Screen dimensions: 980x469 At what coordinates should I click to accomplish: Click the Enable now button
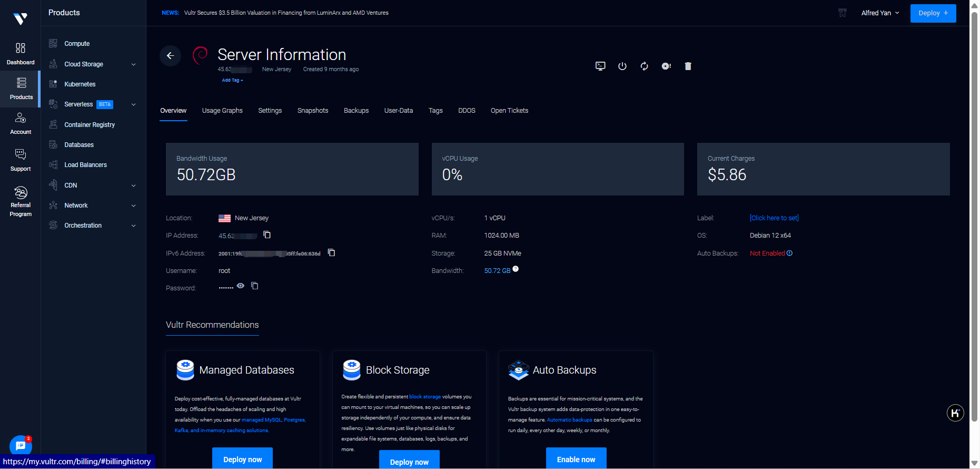point(576,459)
